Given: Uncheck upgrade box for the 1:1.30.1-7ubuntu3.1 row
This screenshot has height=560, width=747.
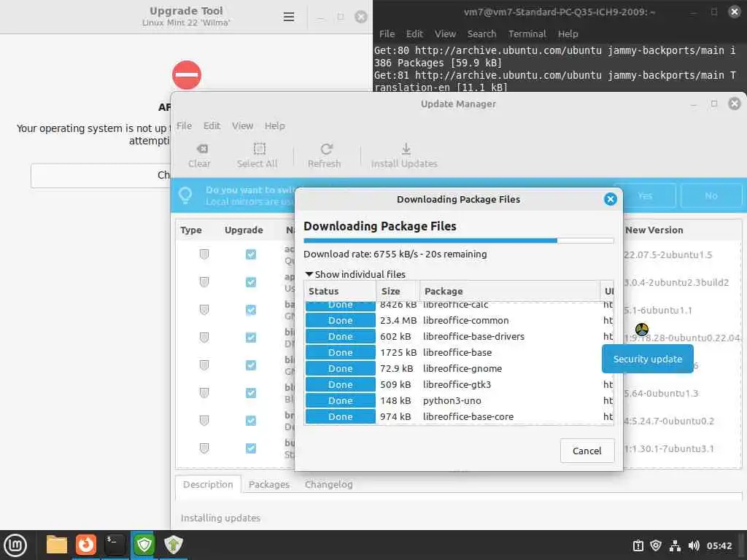Looking at the screenshot, I should (x=251, y=448).
